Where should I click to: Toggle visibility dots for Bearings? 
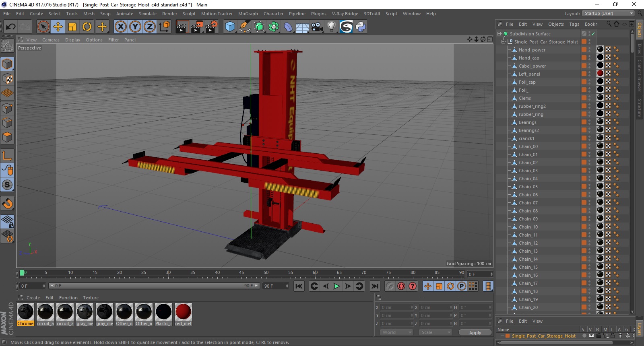click(x=590, y=122)
